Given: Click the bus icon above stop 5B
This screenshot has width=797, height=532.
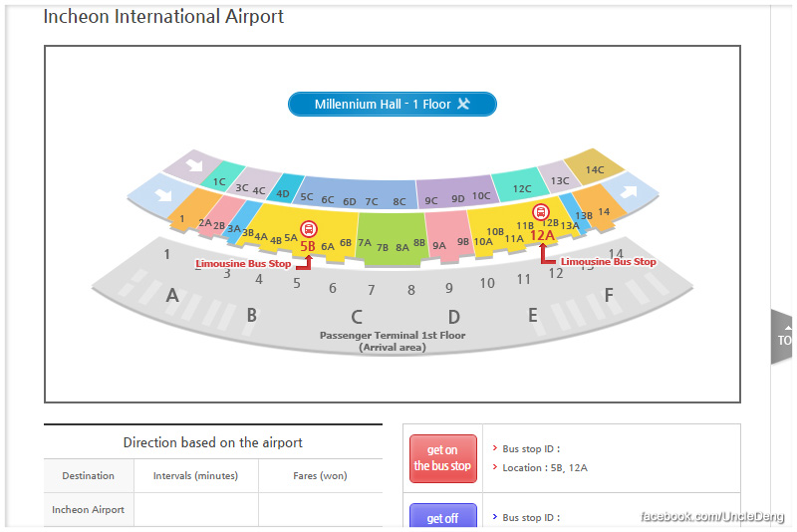Looking at the screenshot, I should [308, 228].
